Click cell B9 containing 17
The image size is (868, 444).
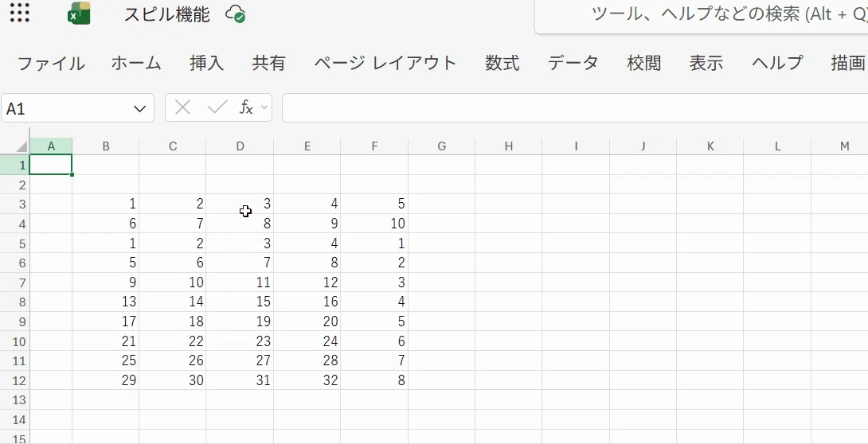coord(106,321)
